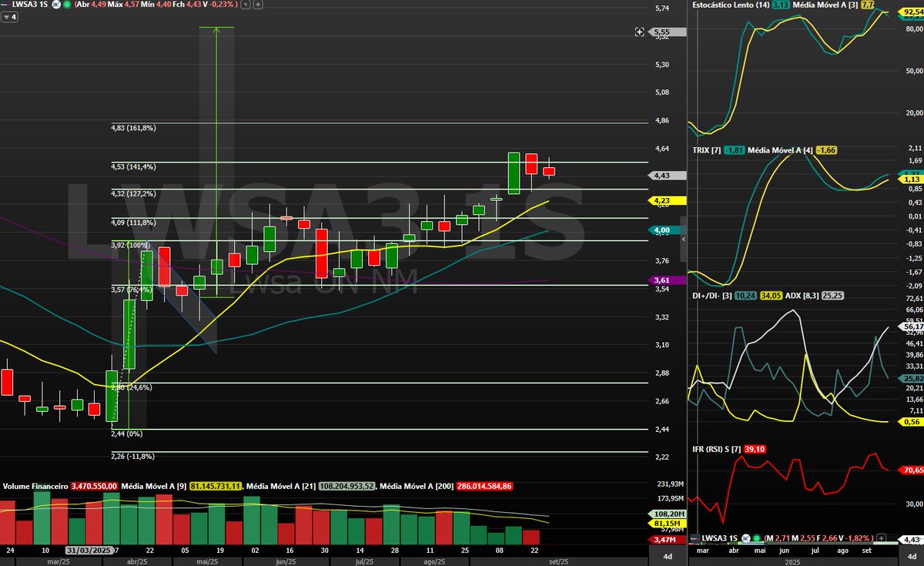The height and width of the screenshot is (566, 924).
Task: Click the 31/03/2025 date marker on time axis
Action: (89, 551)
